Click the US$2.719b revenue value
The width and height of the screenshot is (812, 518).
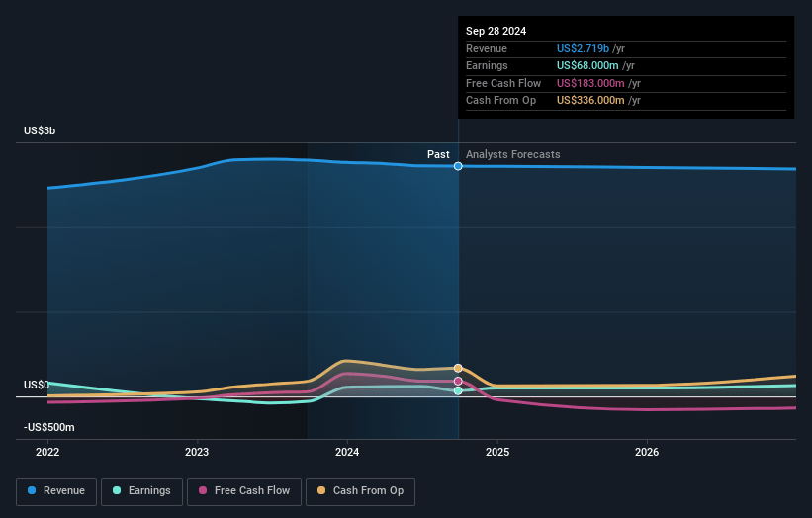pyautogui.click(x=583, y=48)
